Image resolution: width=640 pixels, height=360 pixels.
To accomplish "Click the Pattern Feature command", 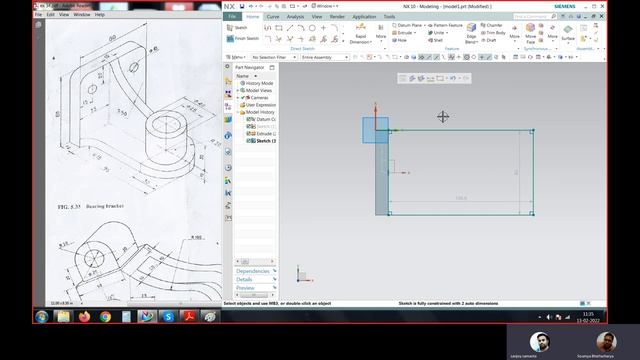I will click(445, 25).
